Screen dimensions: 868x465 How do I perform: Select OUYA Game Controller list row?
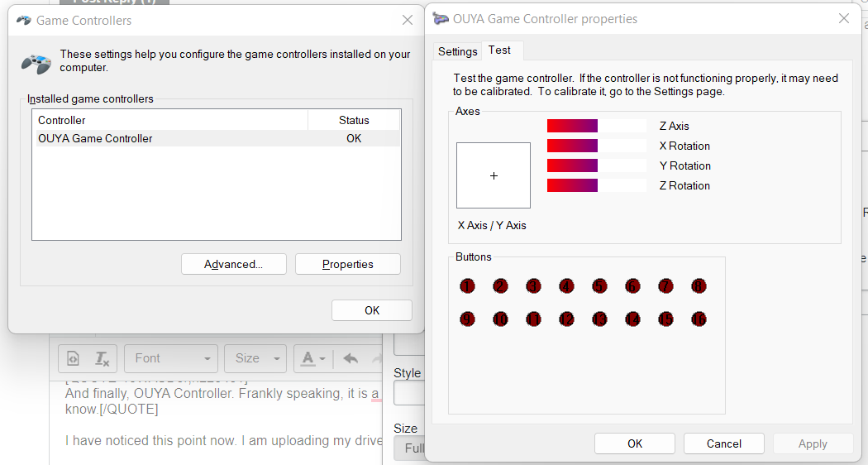pos(217,138)
